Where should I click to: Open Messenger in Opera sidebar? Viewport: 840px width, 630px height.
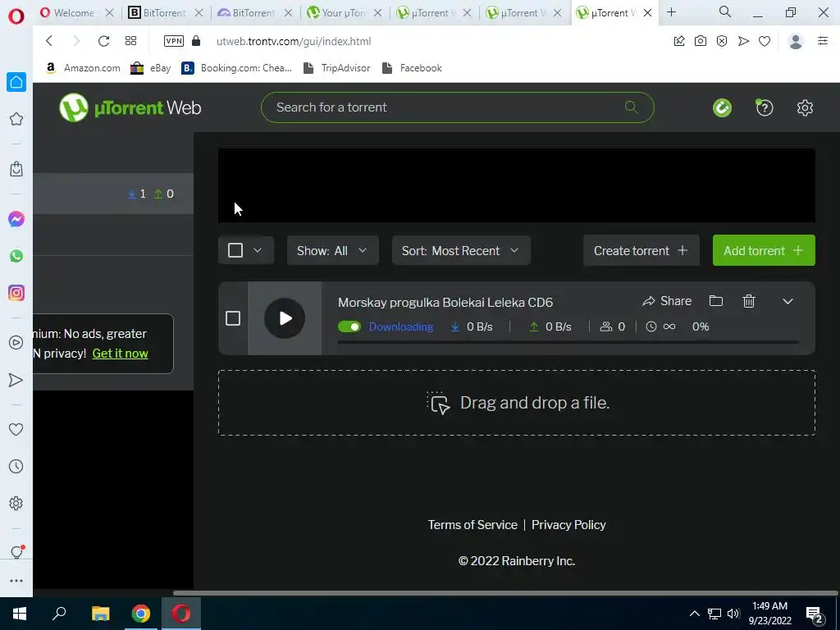[x=16, y=219]
